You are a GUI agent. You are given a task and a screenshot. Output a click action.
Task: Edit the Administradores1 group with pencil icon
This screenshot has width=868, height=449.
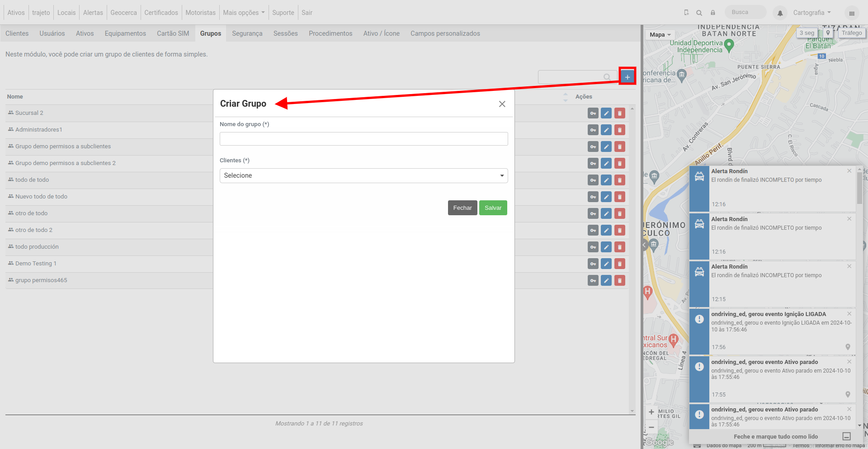[x=606, y=130]
